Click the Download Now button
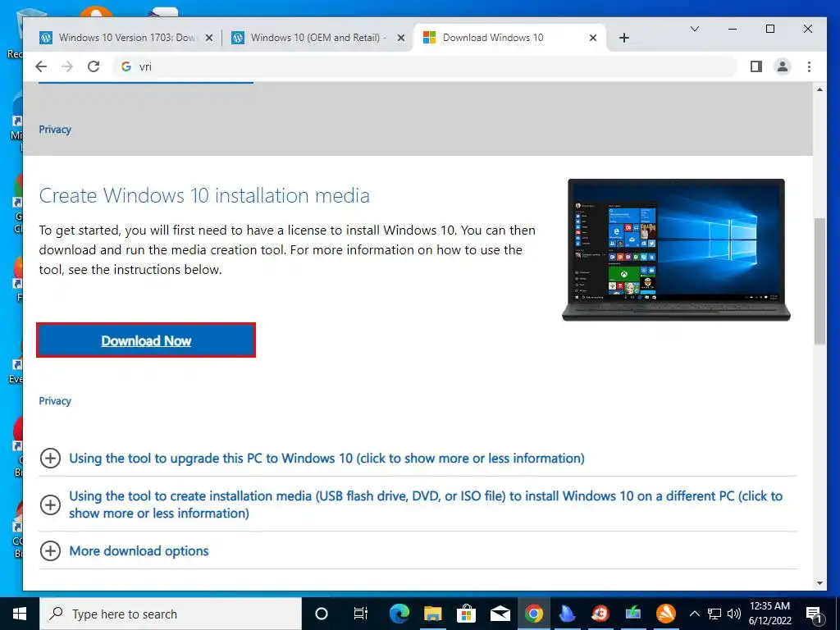 pos(146,340)
